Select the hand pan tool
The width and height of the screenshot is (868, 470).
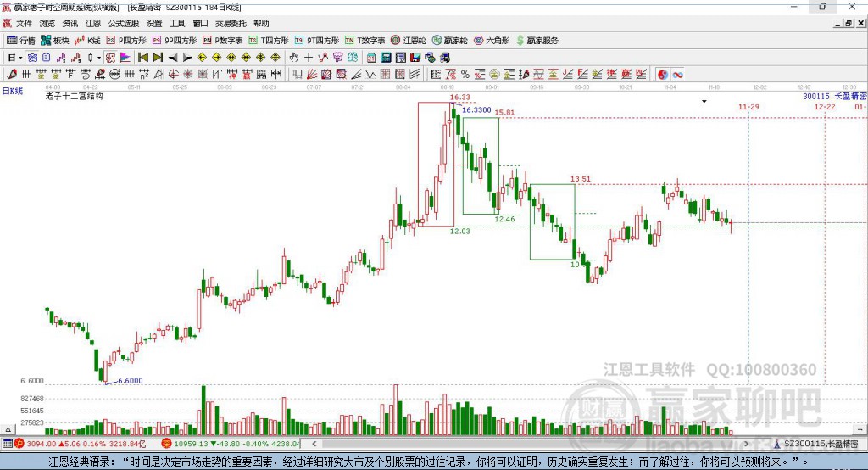[x=293, y=58]
